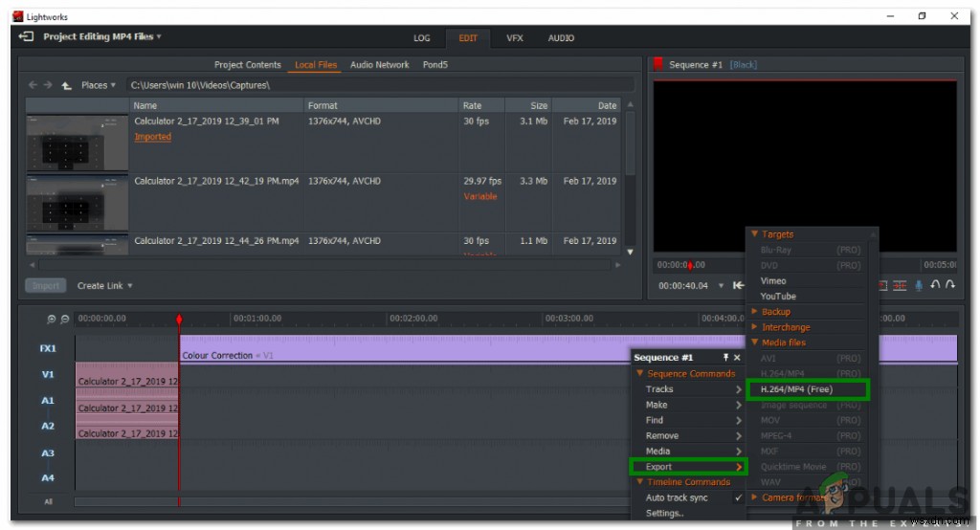This screenshot has height=530, width=980.
Task: Click the exit project icon
Action: tap(26, 36)
